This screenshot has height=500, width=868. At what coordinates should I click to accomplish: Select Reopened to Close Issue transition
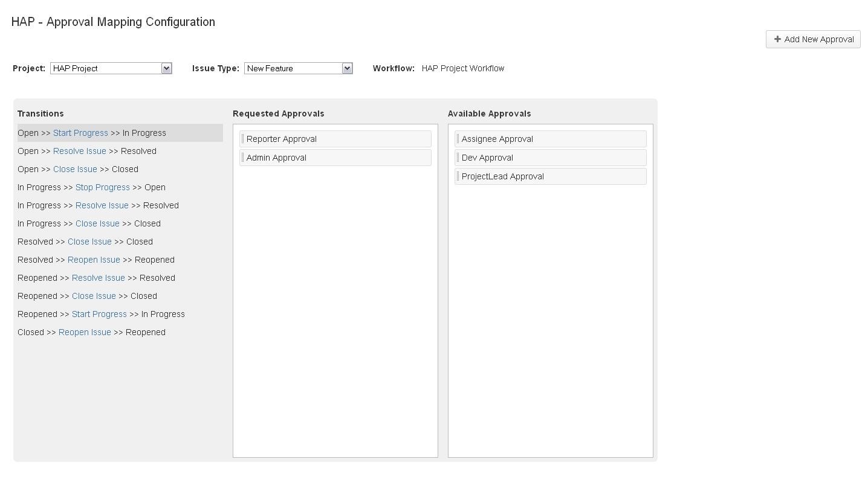94,296
